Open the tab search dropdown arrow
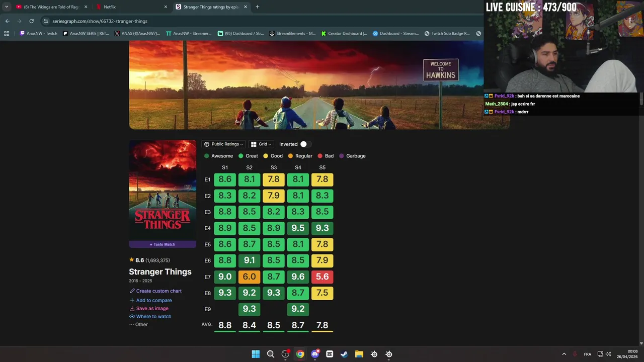644x362 pixels. pyautogui.click(x=7, y=7)
